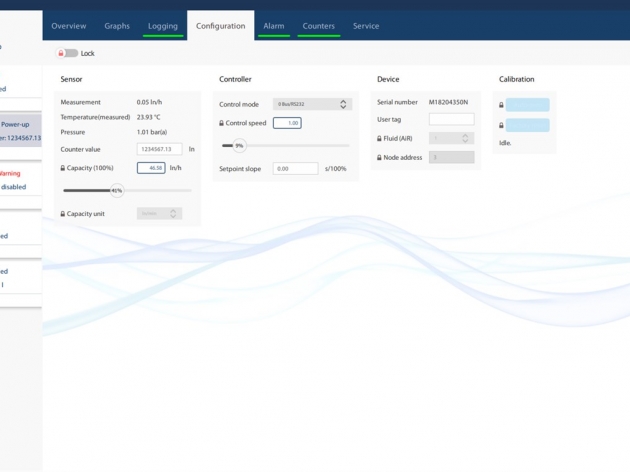Select the Counters tab

319,26
